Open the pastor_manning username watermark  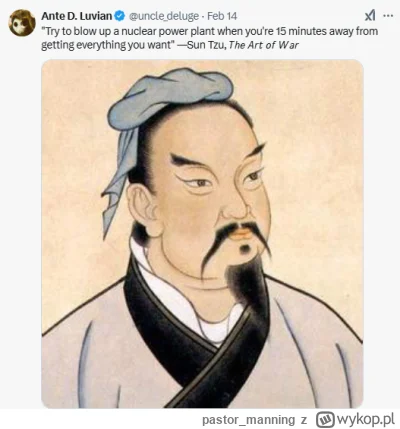click(x=249, y=419)
